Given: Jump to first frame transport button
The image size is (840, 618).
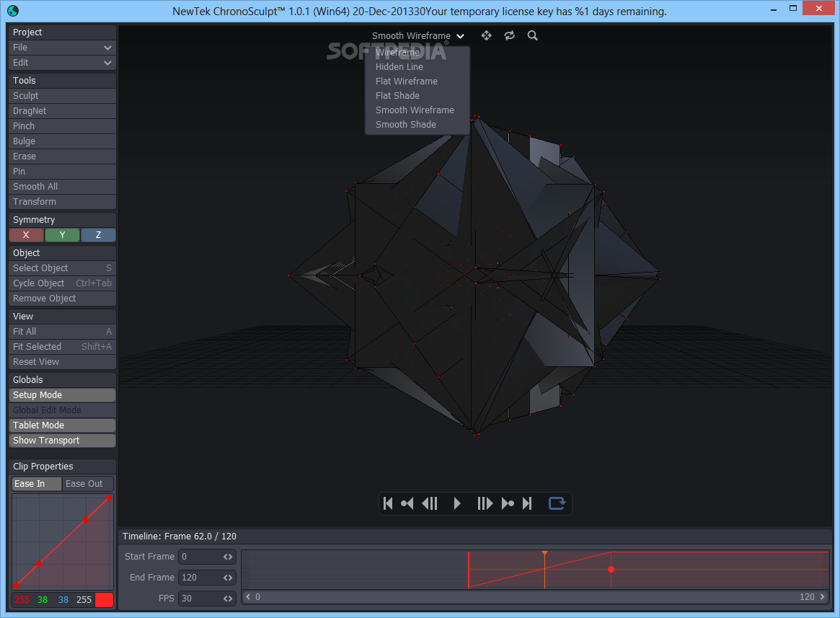Looking at the screenshot, I should click(x=389, y=503).
